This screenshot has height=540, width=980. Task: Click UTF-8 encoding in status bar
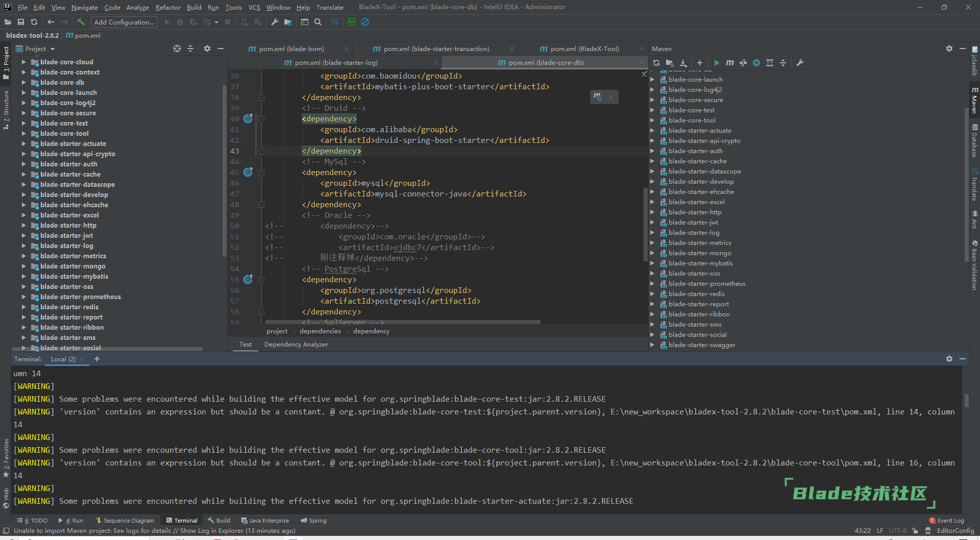(898, 531)
